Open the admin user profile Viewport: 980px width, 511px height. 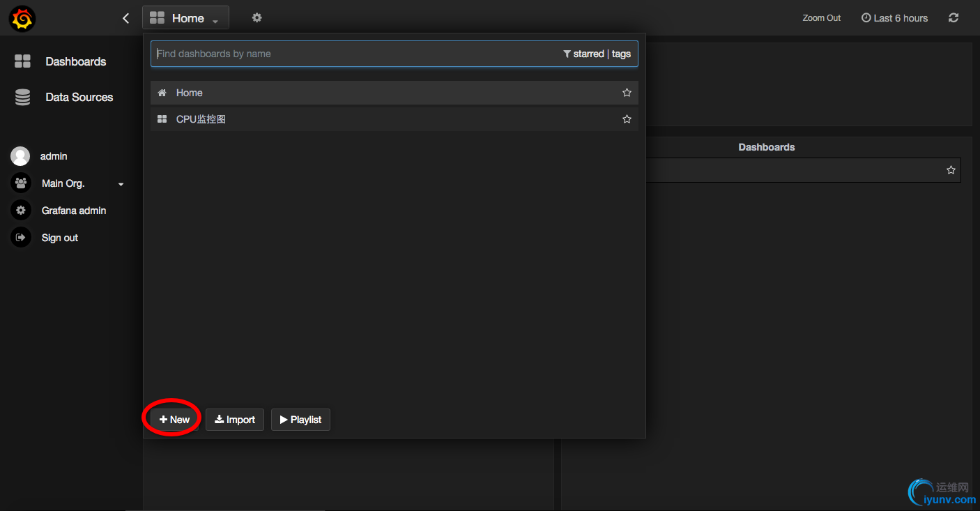click(40, 156)
